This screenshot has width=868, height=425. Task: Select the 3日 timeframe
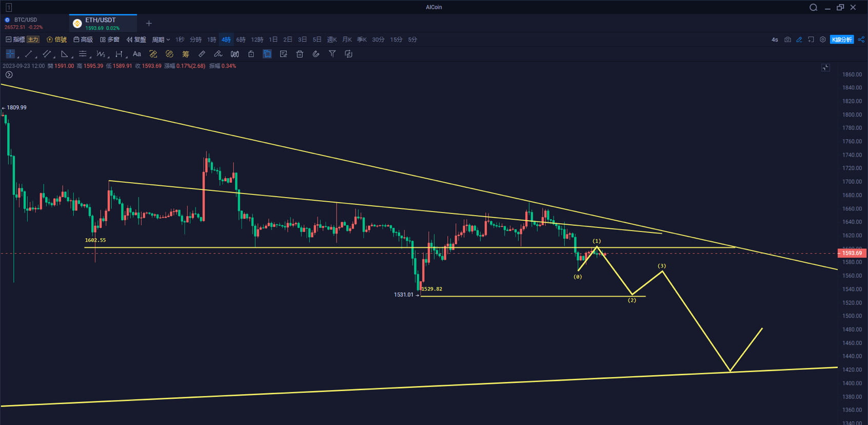(302, 40)
